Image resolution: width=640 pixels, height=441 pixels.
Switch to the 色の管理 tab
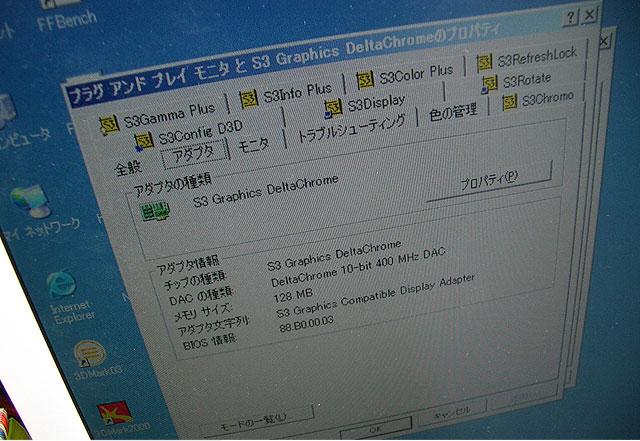tap(453, 111)
